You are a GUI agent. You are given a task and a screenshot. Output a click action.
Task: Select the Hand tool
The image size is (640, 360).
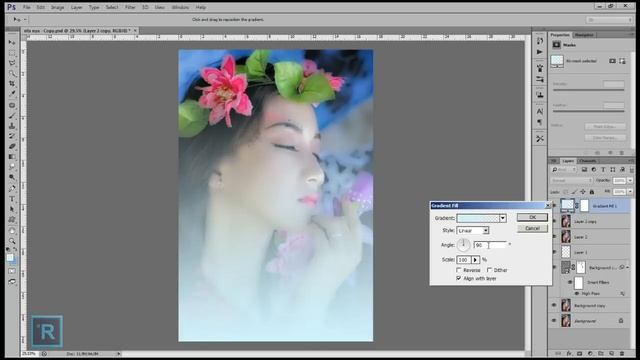(12, 231)
